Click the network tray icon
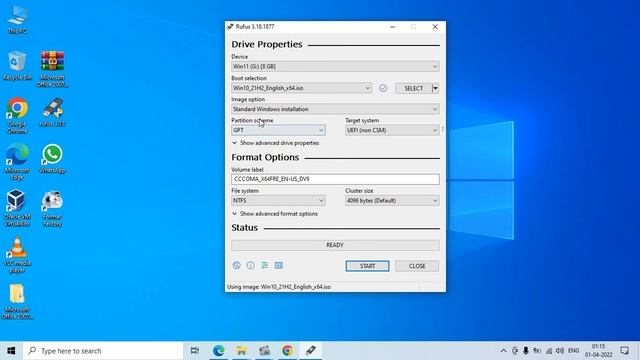This screenshot has height=360, width=640. click(x=549, y=351)
